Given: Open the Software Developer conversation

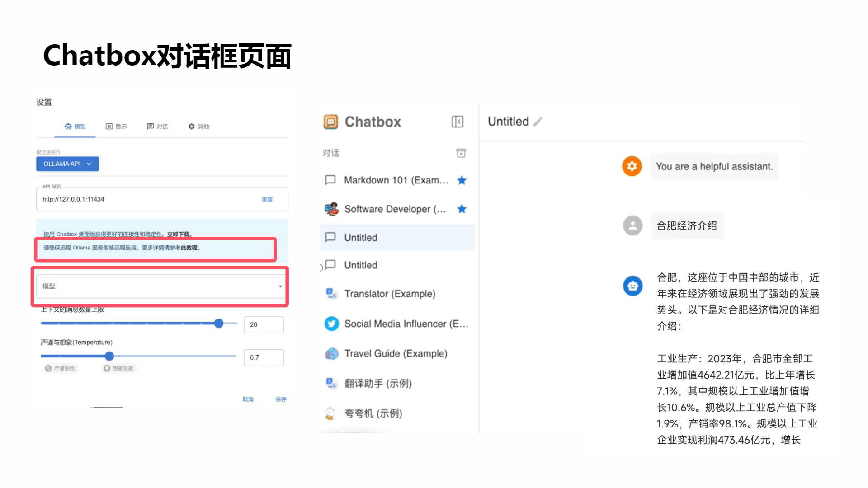Looking at the screenshot, I should click(397, 209).
